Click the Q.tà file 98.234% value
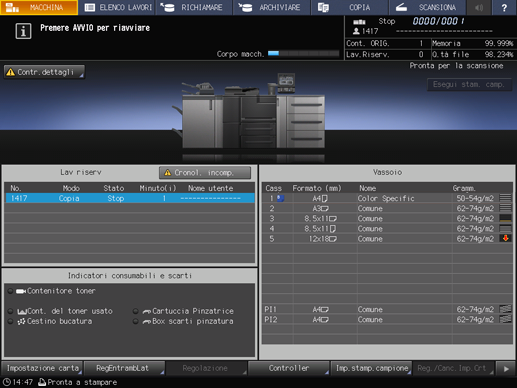This screenshot has height=388, width=517. [x=499, y=54]
